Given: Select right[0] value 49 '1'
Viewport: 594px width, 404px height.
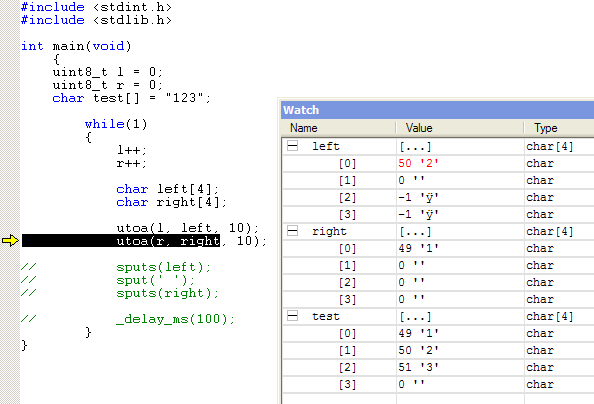Looking at the screenshot, I should (x=418, y=248).
